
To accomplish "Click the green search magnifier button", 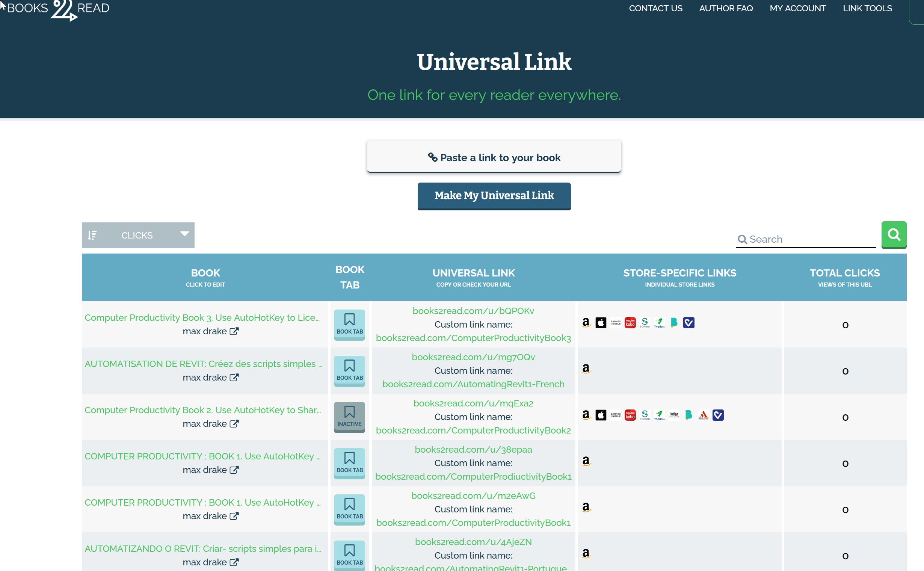I will pyautogui.click(x=894, y=234).
